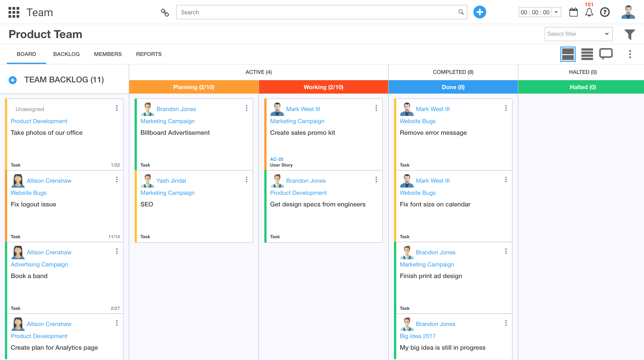Switch to card board view
This screenshot has width=644, height=360.
tap(568, 54)
